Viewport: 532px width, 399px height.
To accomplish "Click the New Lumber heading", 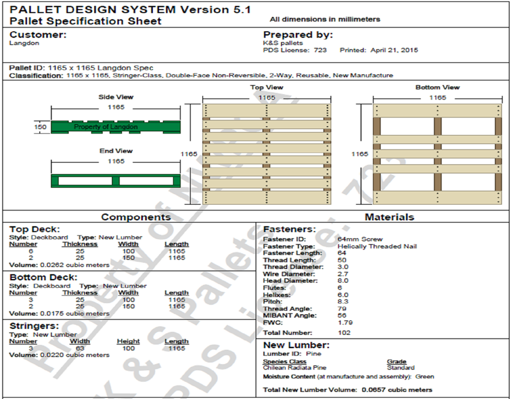I will [296, 345].
